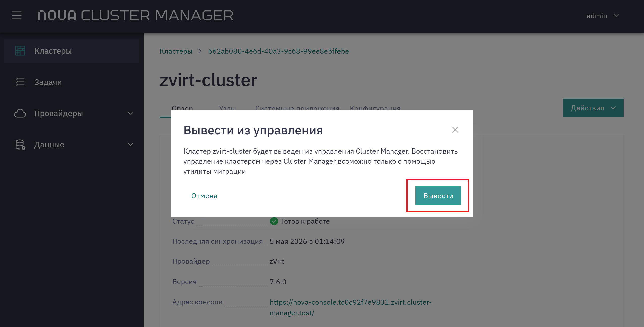Switch to the Конфигурация tab
The height and width of the screenshot is (327, 644).
tap(375, 108)
